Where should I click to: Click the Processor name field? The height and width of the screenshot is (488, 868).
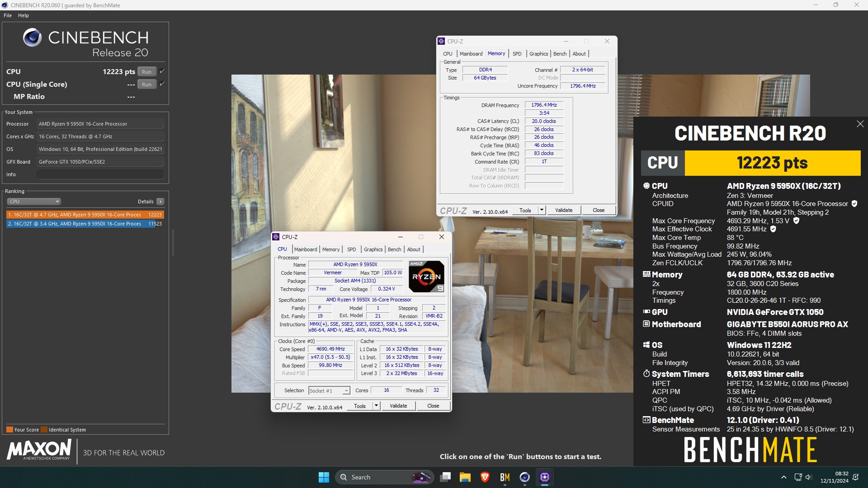[x=100, y=124]
